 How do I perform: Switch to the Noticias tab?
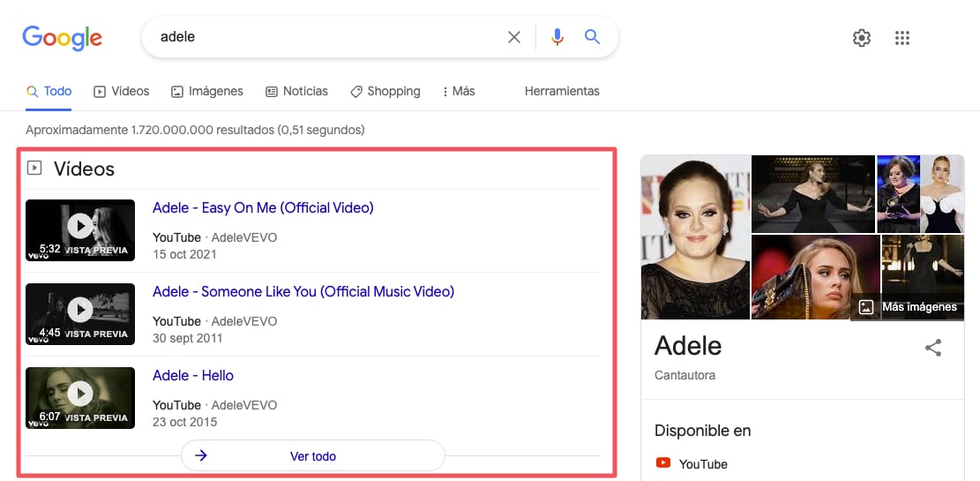296,91
